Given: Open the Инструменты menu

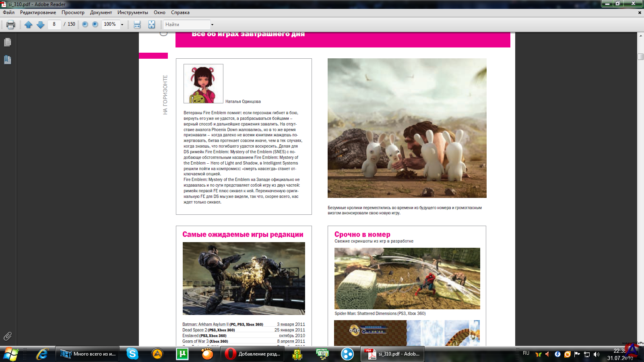Looking at the screenshot, I should (133, 12).
